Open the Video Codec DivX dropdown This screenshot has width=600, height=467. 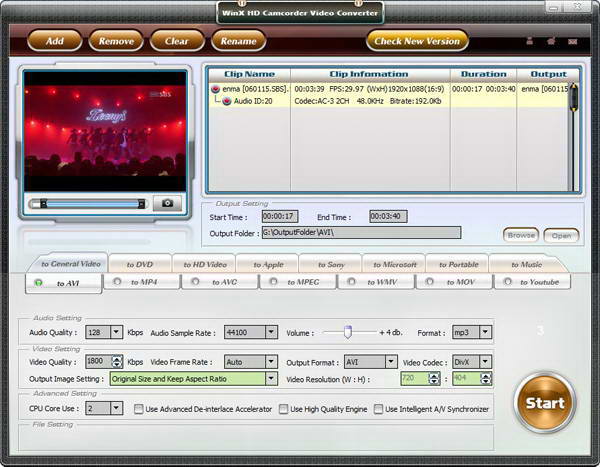[x=485, y=362]
